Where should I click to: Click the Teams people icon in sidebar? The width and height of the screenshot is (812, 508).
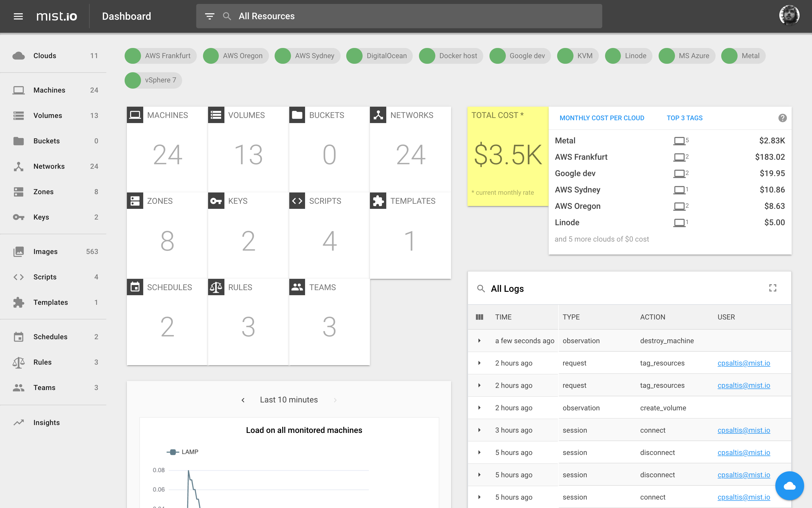tap(18, 388)
